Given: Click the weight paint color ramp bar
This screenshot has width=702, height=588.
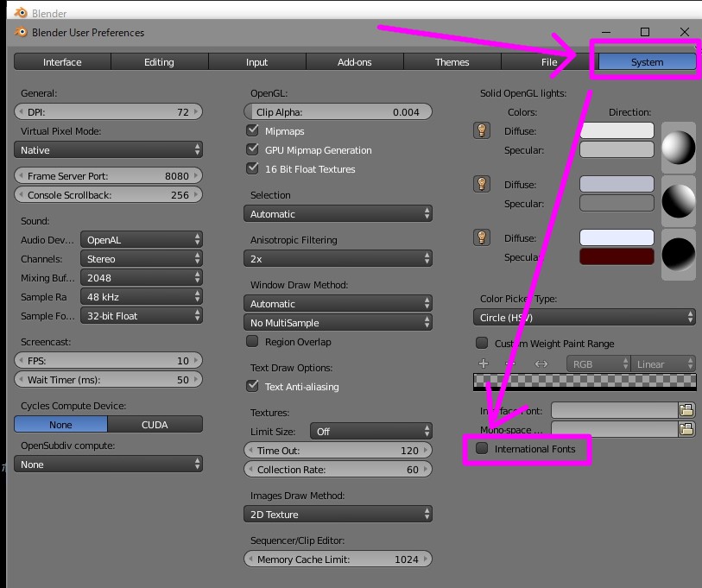Looking at the screenshot, I should [585, 383].
